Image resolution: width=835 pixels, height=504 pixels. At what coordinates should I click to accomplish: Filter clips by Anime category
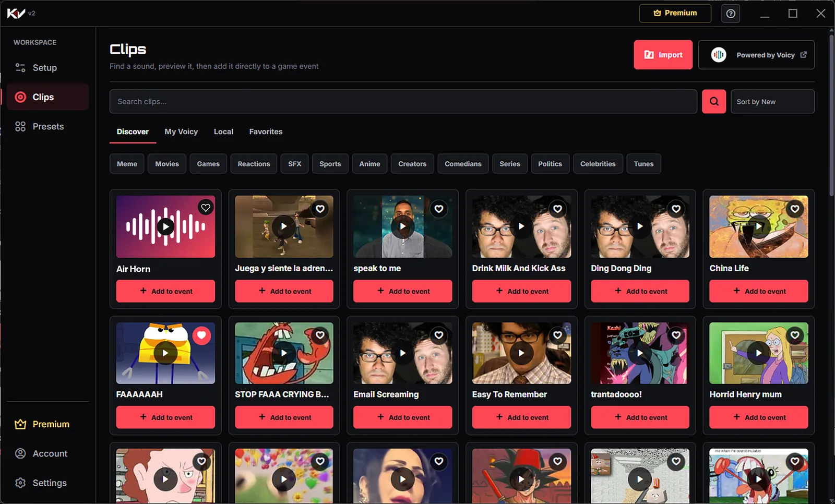point(369,164)
